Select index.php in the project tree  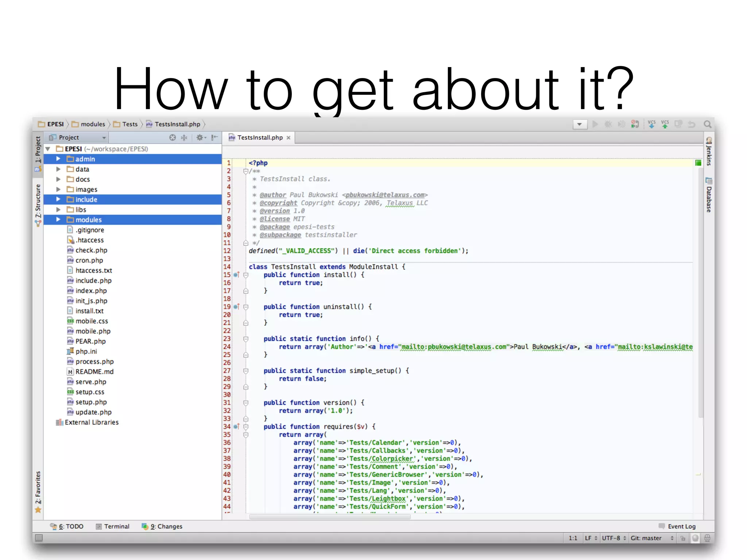91,291
